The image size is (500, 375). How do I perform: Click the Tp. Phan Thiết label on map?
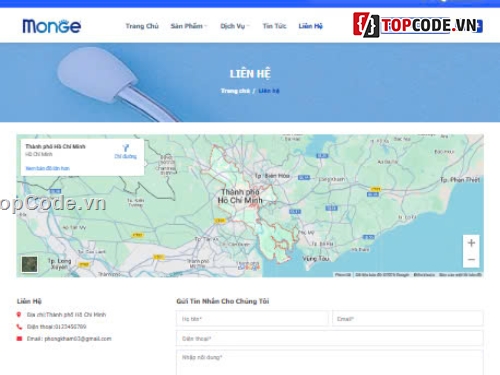pos(460,180)
